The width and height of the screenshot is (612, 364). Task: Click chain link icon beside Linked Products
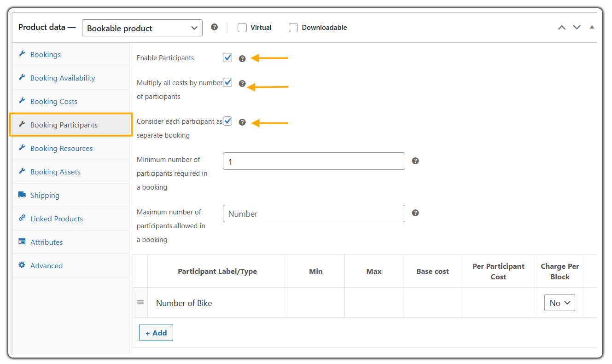[22, 218]
